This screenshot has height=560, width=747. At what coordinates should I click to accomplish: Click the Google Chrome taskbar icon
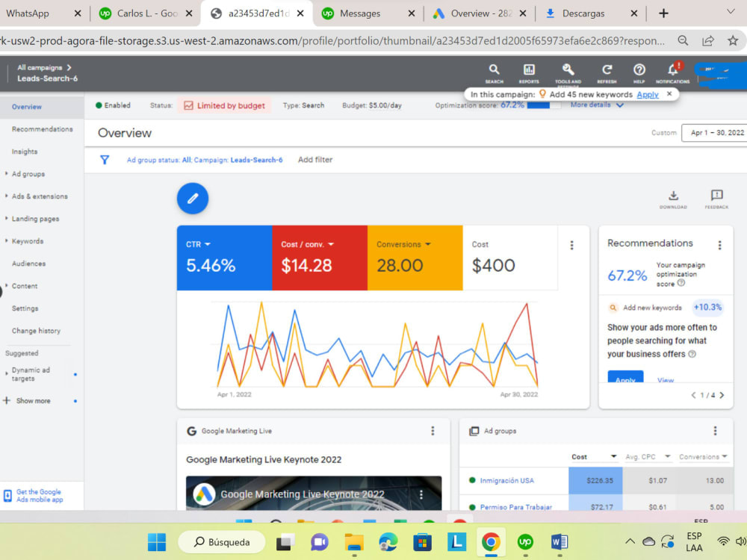click(491, 542)
